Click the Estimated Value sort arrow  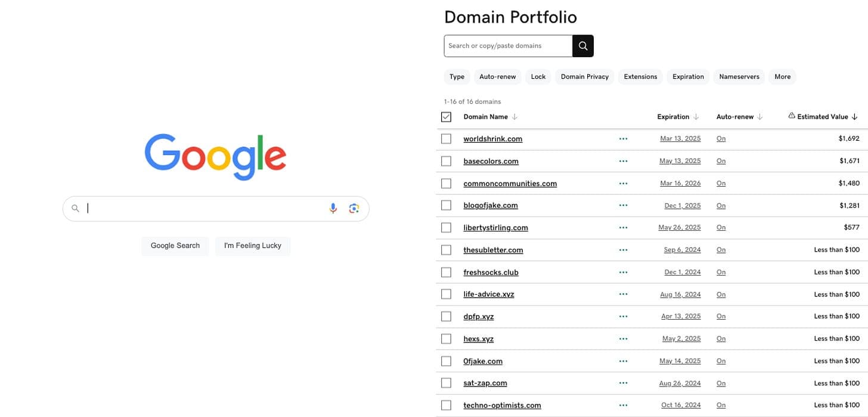click(854, 117)
